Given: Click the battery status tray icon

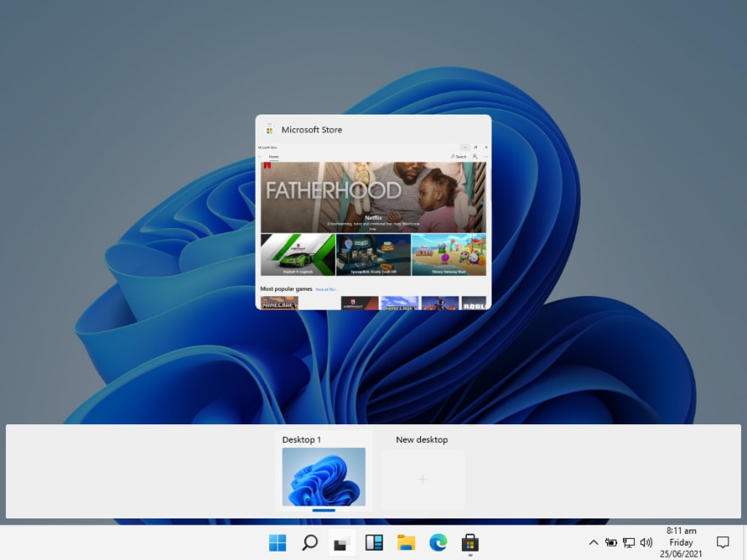Looking at the screenshot, I should 610,542.
